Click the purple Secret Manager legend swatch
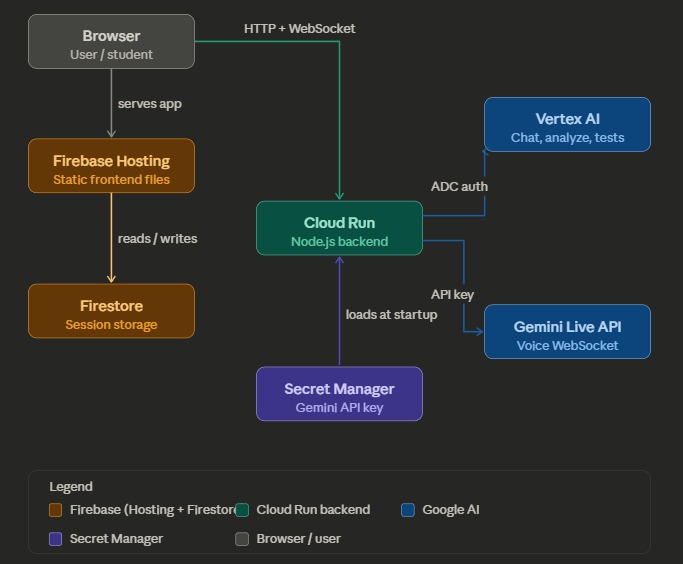The height and width of the screenshot is (564, 683). [55, 539]
